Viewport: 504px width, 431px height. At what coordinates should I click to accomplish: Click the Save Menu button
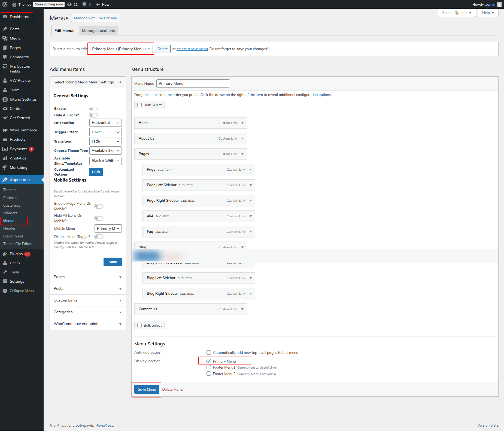tap(147, 389)
